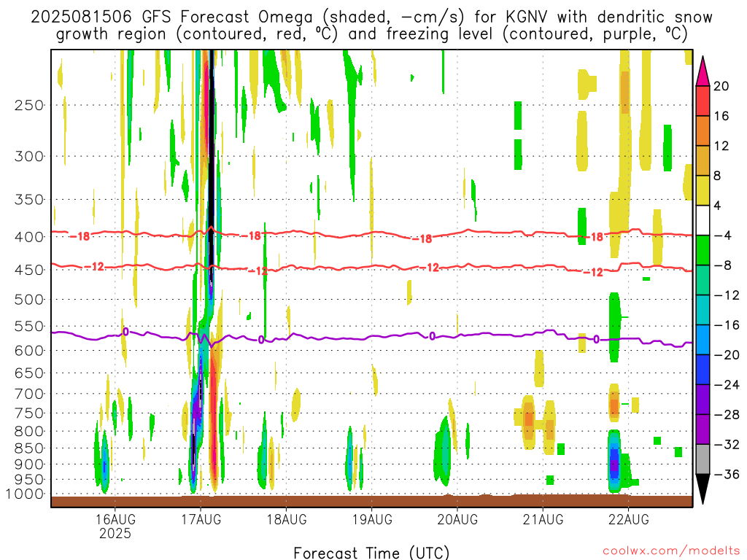Click the purple 0 contour label nearest 16AUG
Viewport: 747px width, 560px height.
125,332
